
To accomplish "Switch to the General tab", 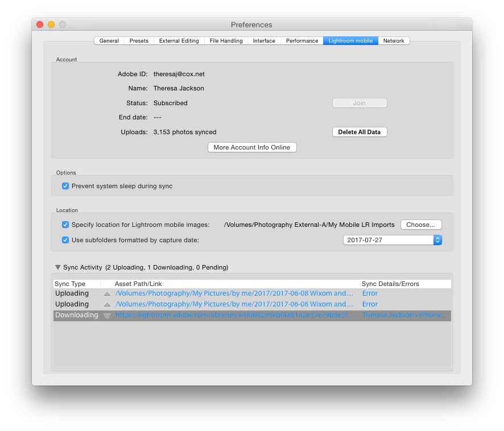I will [x=109, y=41].
